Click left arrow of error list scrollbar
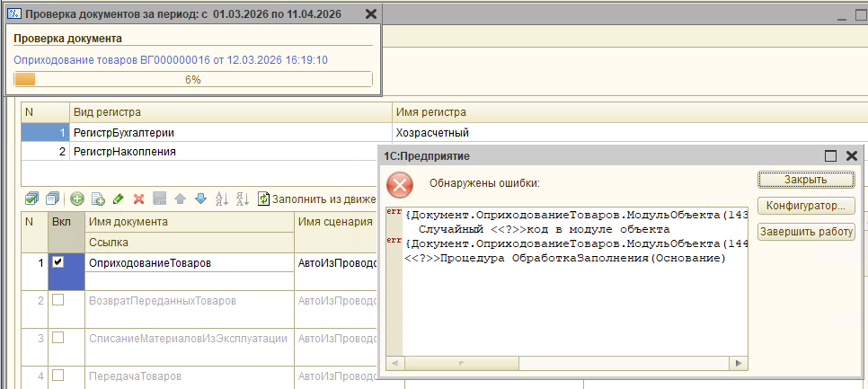868x389 pixels. click(x=395, y=364)
